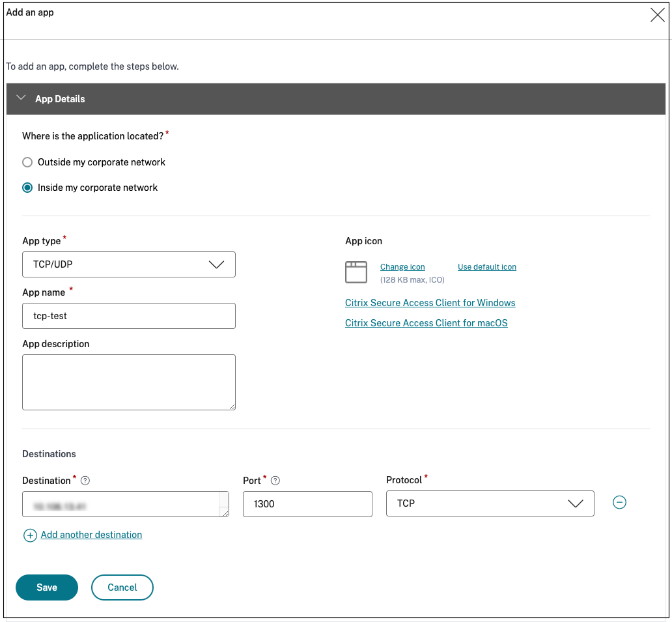Click the Port help question mark icon
672x622 pixels.
(275, 481)
